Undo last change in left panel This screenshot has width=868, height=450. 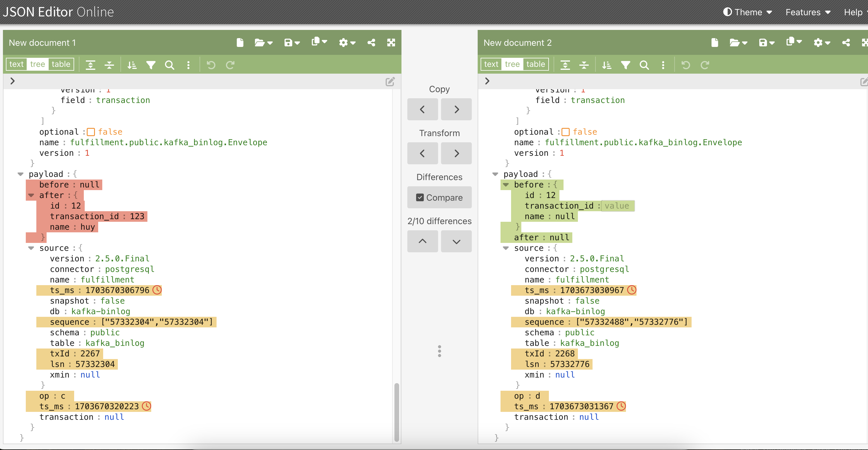(x=211, y=65)
